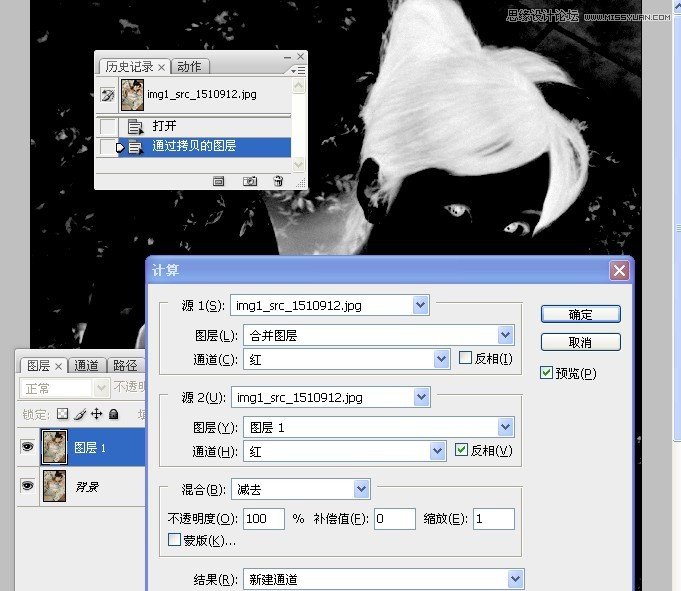681x591 pixels.
Task: Click the history brush source icon beside snapshot
Action: pos(107,94)
